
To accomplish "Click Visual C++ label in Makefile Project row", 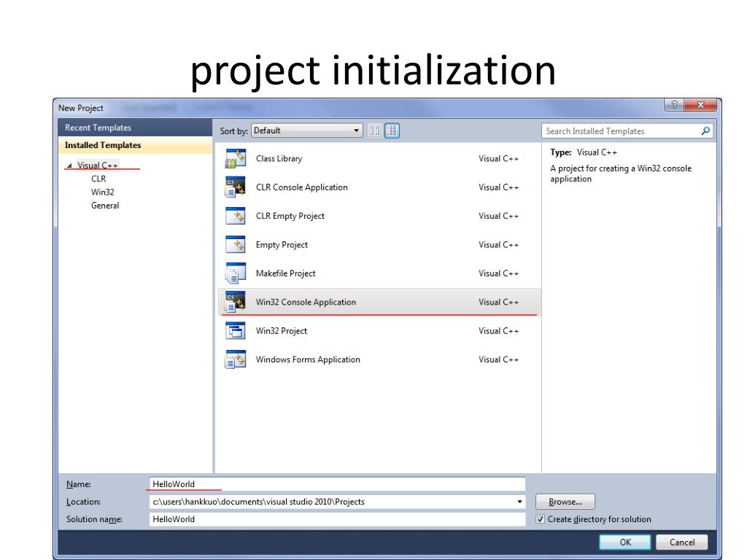I will tap(499, 273).
